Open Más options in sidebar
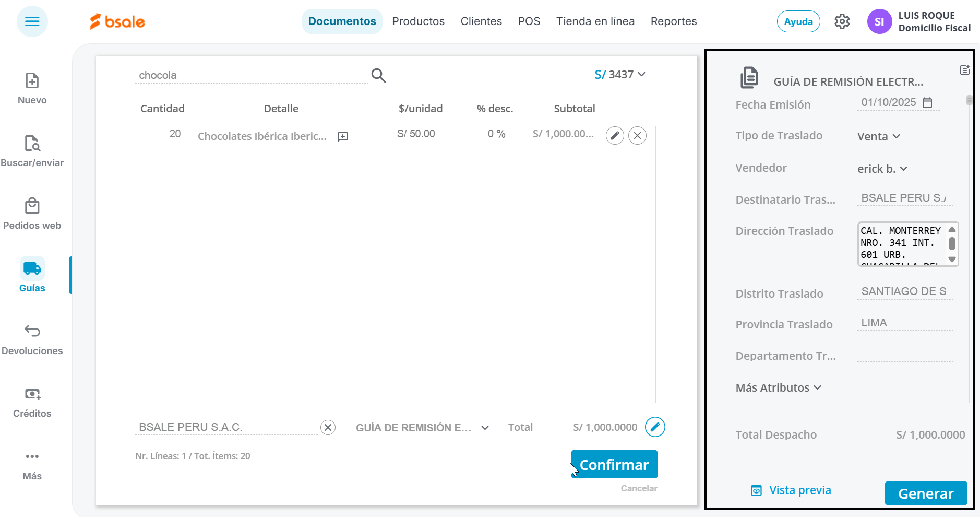Image resolution: width=980 pixels, height=517 pixels. tap(32, 465)
